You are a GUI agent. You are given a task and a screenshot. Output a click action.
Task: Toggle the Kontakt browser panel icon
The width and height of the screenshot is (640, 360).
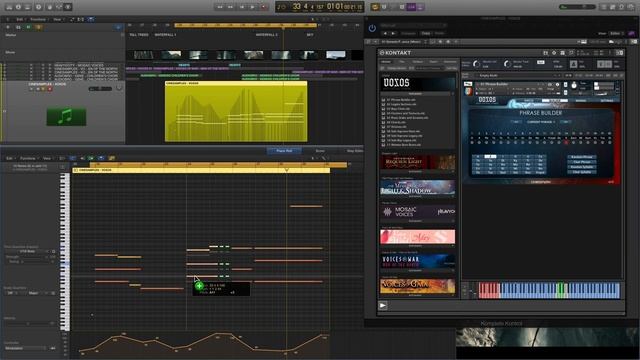point(546,53)
